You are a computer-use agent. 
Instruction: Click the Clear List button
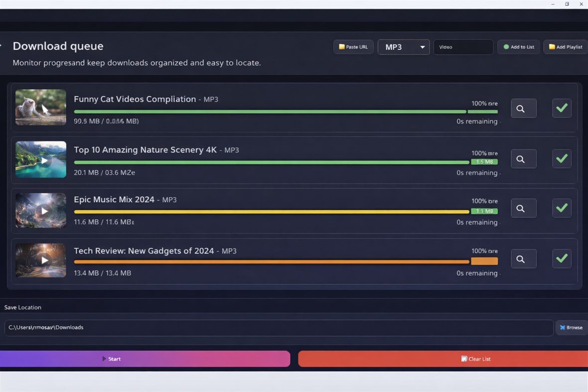coord(443,359)
